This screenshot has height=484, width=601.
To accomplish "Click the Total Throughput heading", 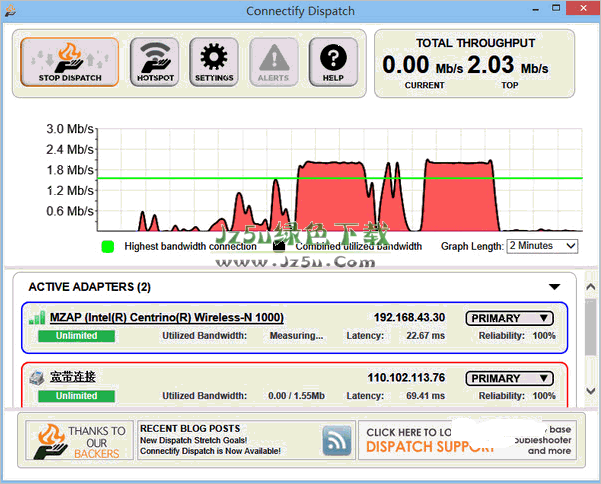I will (x=475, y=43).
